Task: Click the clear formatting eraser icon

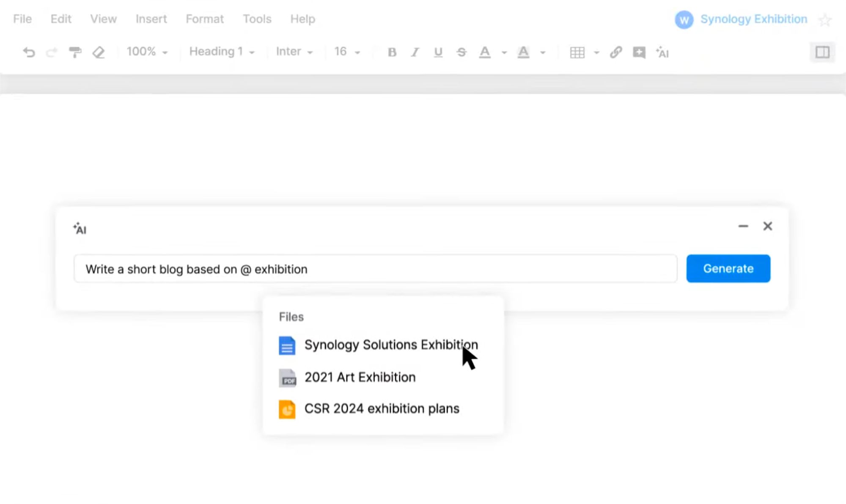Action: pyautogui.click(x=99, y=52)
